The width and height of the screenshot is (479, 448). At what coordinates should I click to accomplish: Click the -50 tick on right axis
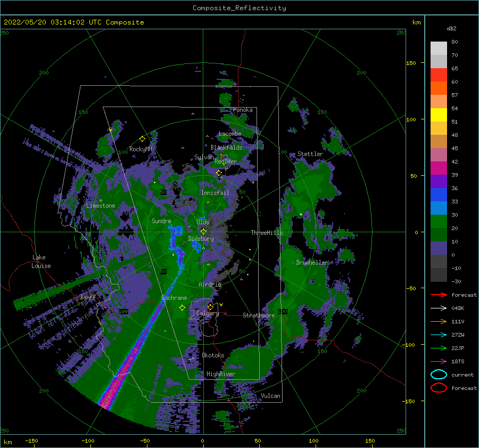411,288
